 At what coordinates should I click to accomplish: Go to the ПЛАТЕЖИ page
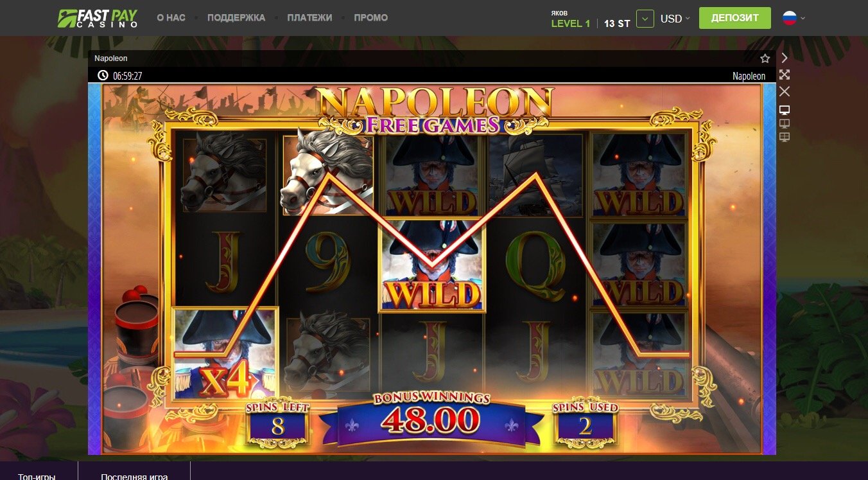310,18
